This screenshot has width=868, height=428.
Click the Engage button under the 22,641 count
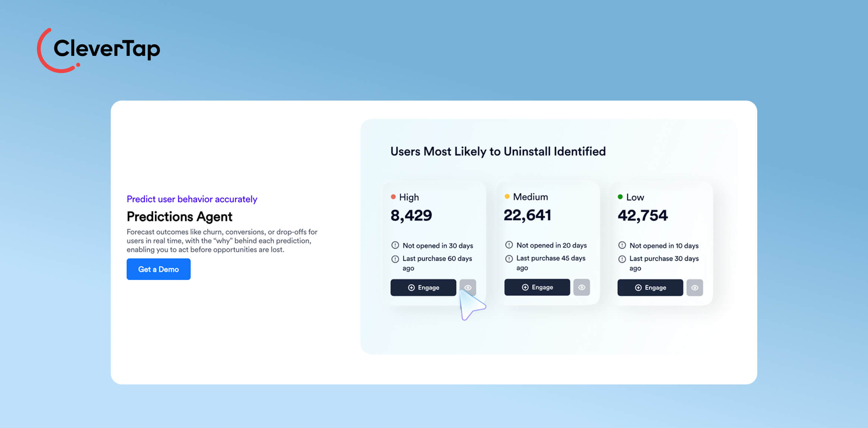[x=537, y=287]
